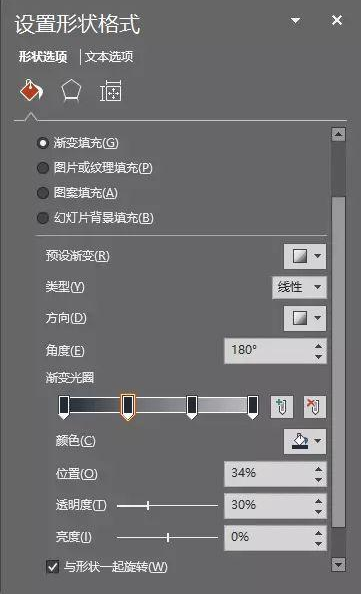Image resolution: width=363 pixels, height=594 pixels.
Task: Open the 预设渐变 preset dropdown
Action: pyautogui.click(x=305, y=256)
